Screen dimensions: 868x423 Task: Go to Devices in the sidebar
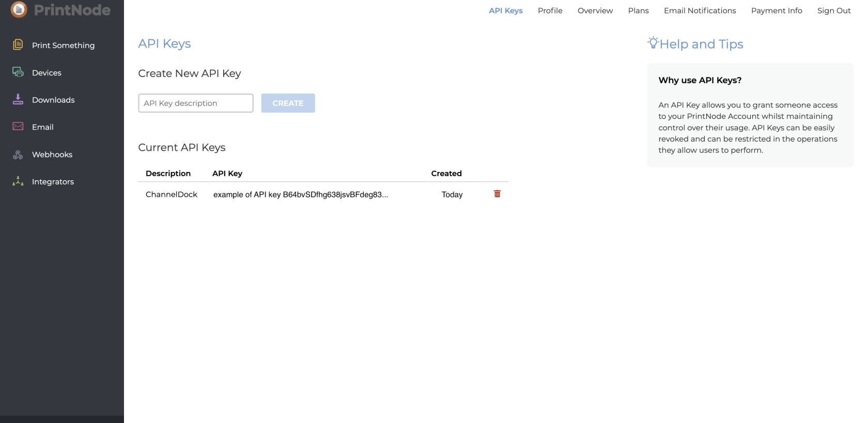click(x=47, y=73)
